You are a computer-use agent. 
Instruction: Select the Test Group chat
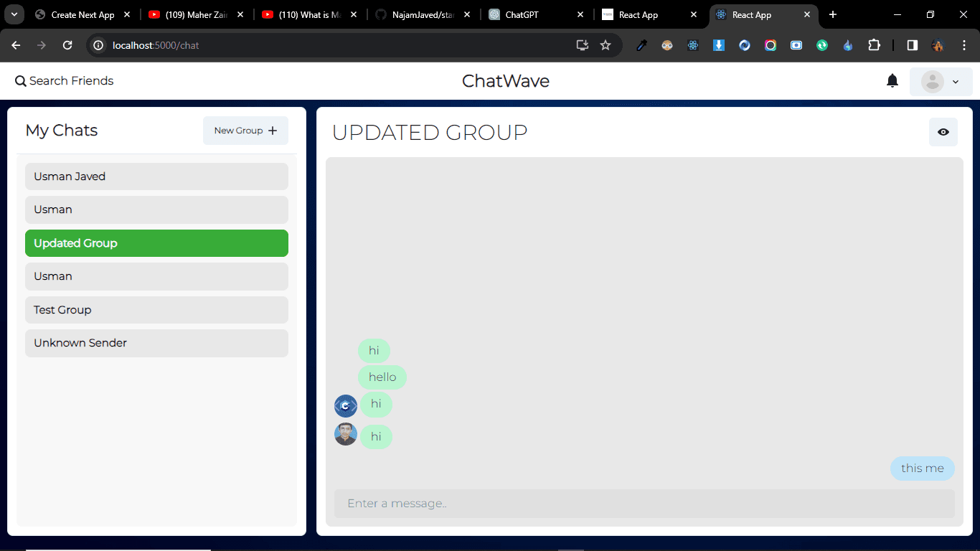tap(156, 310)
